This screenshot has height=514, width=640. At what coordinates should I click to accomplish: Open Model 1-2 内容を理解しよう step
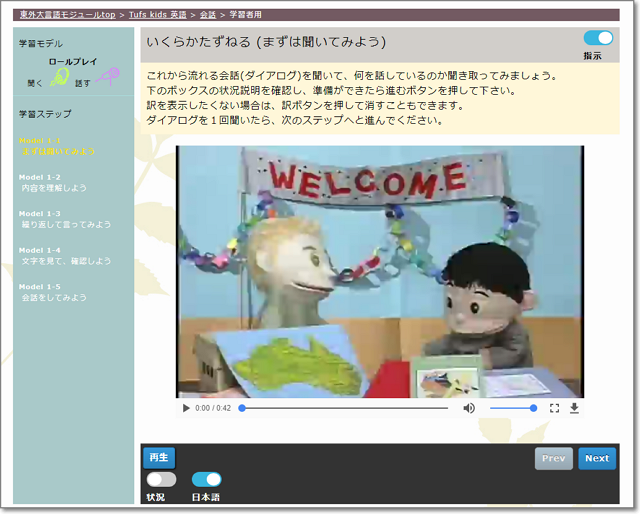pyautogui.click(x=54, y=183)
